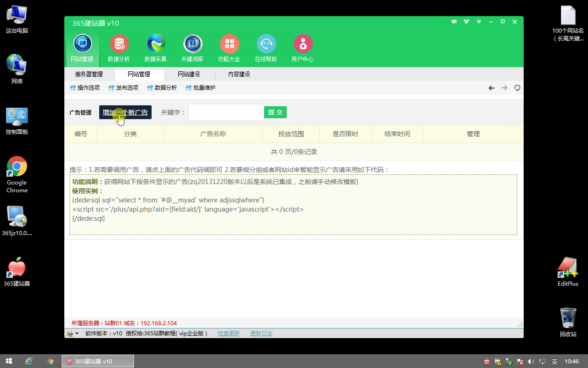
Task: Open the 关键词库 toolbar icon
Action: click(x=192, y=48)
